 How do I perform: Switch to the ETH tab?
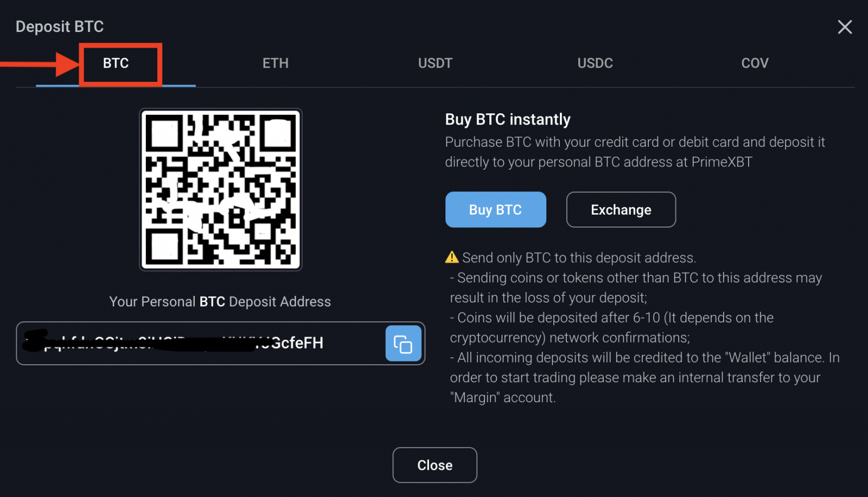(x=275, y=63)
